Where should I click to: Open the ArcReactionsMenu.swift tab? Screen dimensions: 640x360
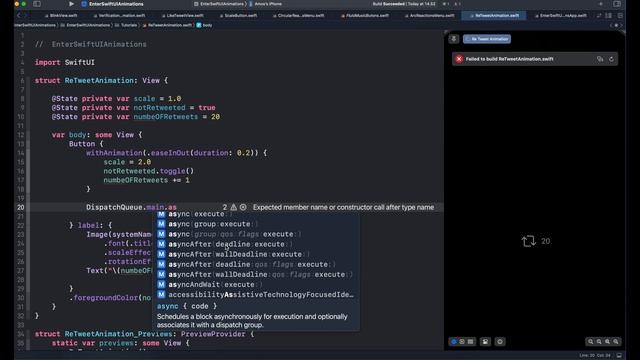(x=429, y=16)
